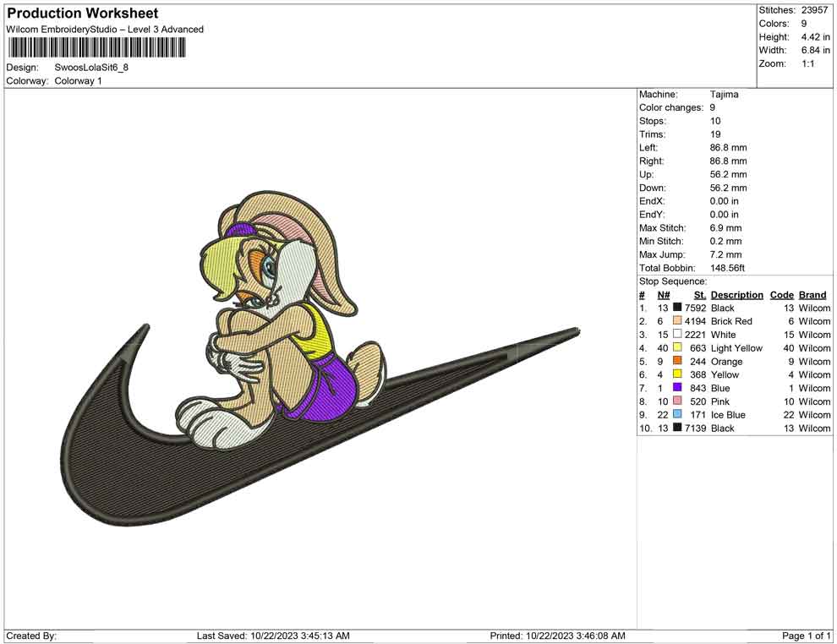Click the 'Light Yellow' description text
This screenshot has width=837, height=644.
tap(736, 348)
